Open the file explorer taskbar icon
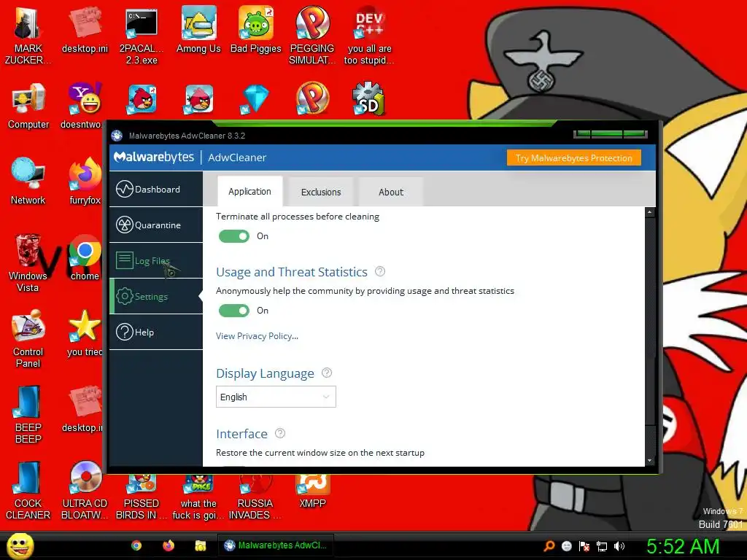 tap(200, 545)
